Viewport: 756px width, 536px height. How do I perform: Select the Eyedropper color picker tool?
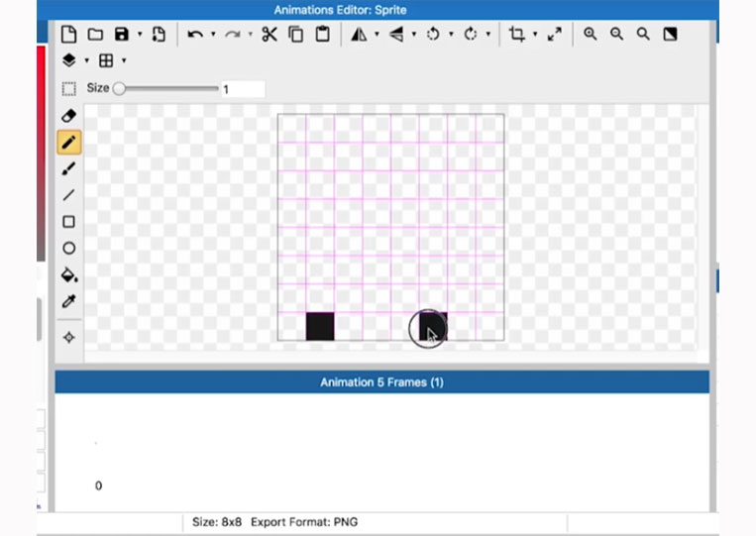pyautogui.click(x=69, y=301)
